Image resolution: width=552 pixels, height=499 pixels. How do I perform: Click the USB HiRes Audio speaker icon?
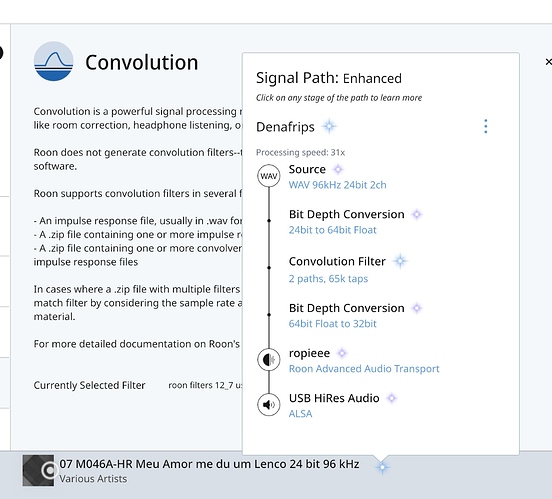pos(269,405)
